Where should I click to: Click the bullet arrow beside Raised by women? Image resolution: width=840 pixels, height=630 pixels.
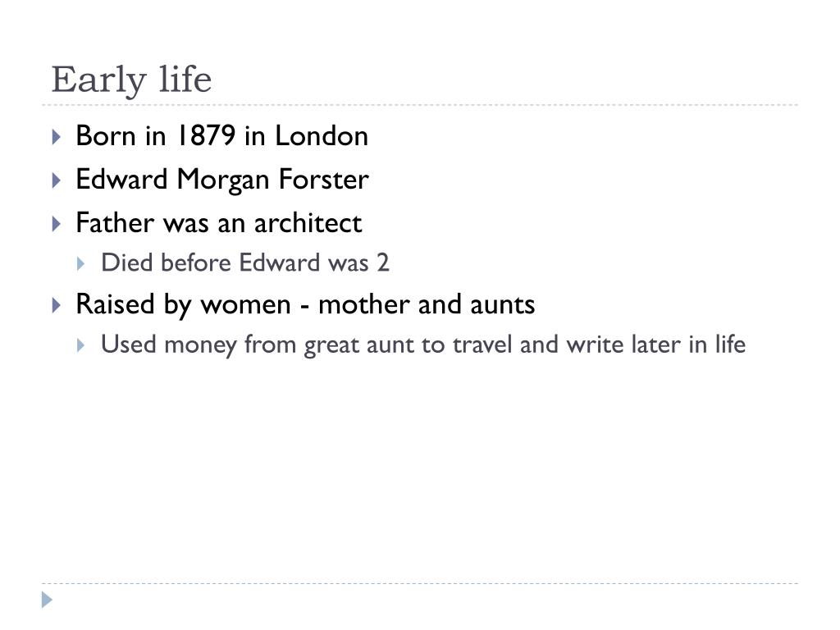(x=57, y=305)
